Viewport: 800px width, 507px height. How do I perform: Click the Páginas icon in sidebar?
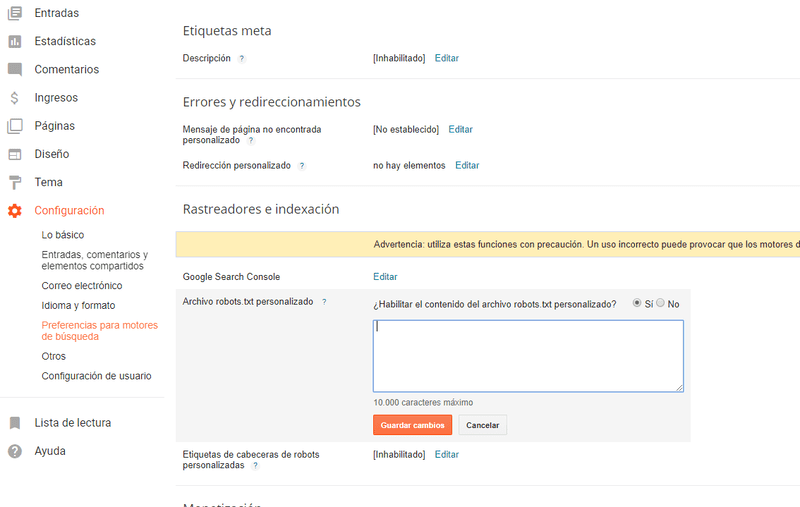[15, 126]
